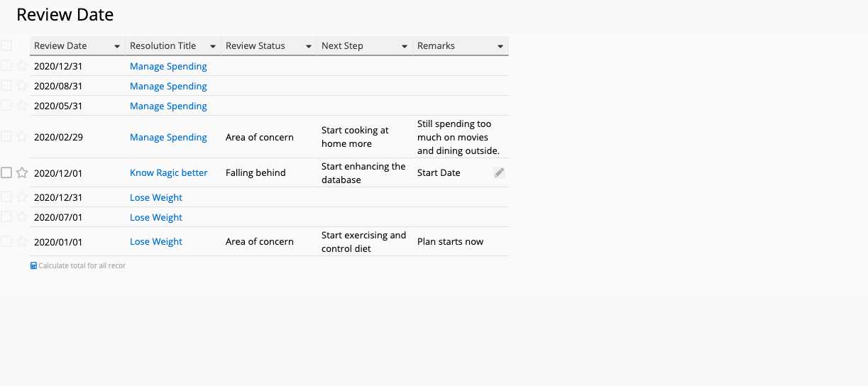
Task: Click the calculator icon for totals
Action: pos(33,265)
